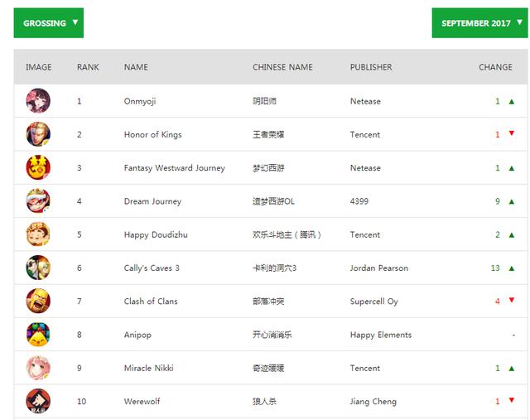Select the Werewolf name
The height and width of the screenshot is (420, 530).
tap(142, 402)
